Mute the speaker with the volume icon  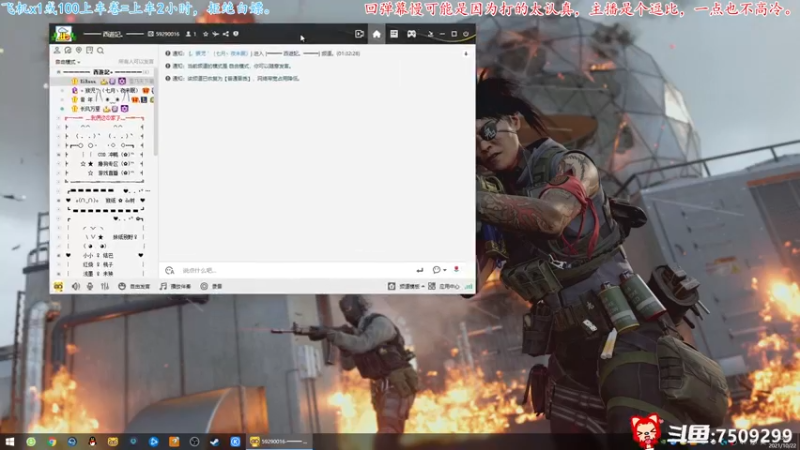coord(76,286)
